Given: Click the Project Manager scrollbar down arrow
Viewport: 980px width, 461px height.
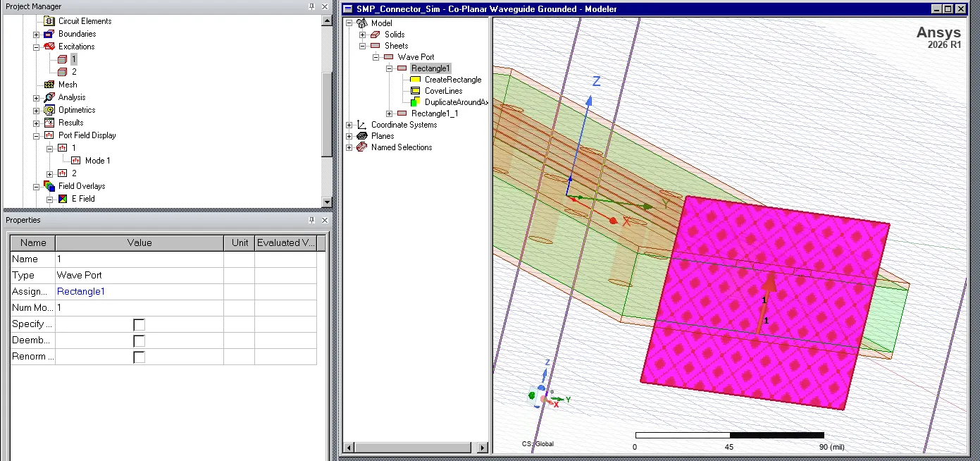Looking at the screenshot, I should tap(326, 202).
